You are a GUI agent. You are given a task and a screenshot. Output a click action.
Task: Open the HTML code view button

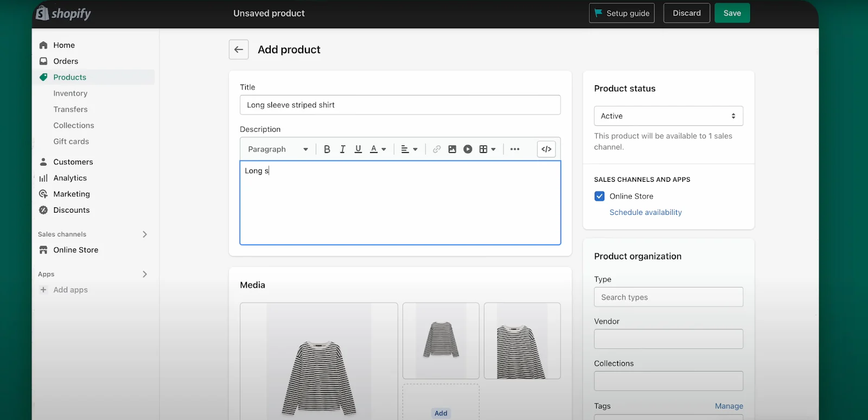click(546, 149)
